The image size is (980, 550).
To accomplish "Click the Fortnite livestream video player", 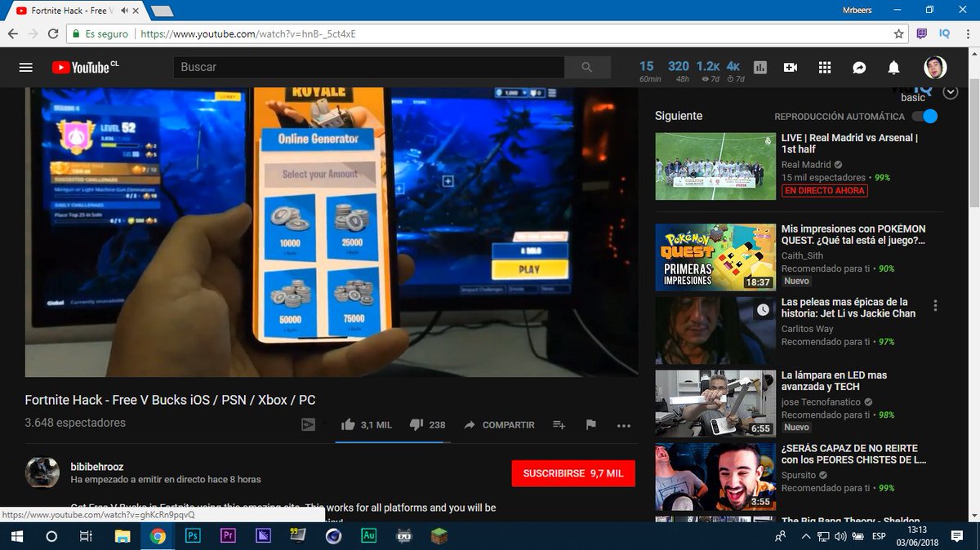I will (332, 232).
